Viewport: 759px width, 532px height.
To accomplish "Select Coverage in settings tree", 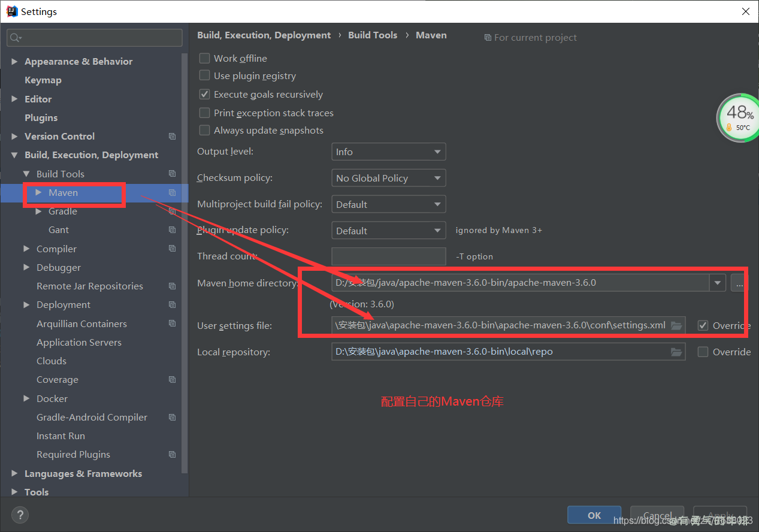I will 58,380.
